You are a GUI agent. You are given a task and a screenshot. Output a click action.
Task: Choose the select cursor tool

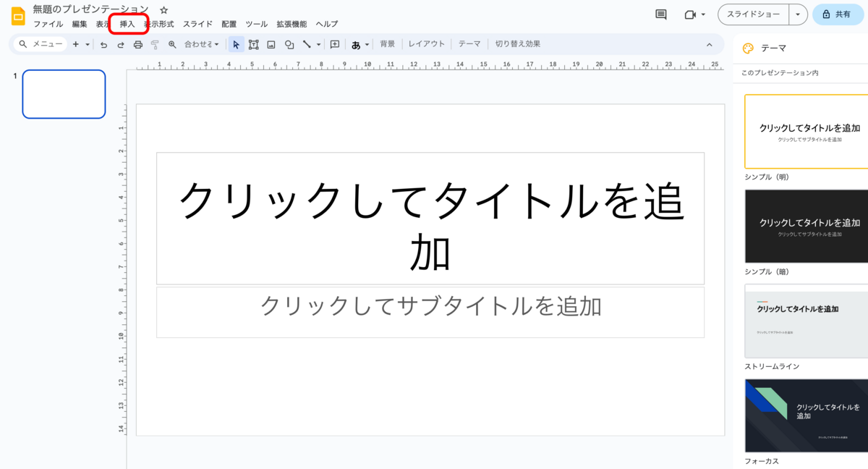(236, 44)
